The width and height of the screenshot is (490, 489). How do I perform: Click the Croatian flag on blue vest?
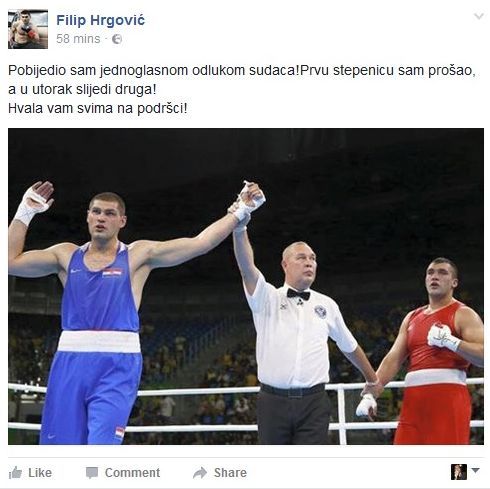tap(112, 273)
